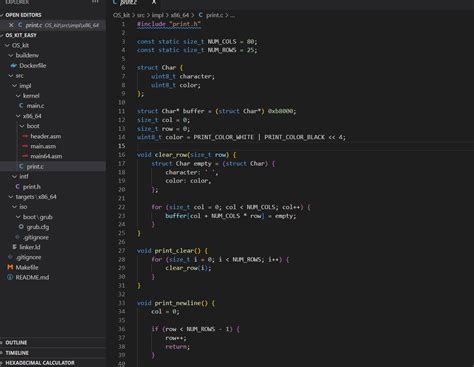The width and height of the screenshot is (474, 367).
Task: Close the print.c editor tab
Action: (x=154, y=2)
